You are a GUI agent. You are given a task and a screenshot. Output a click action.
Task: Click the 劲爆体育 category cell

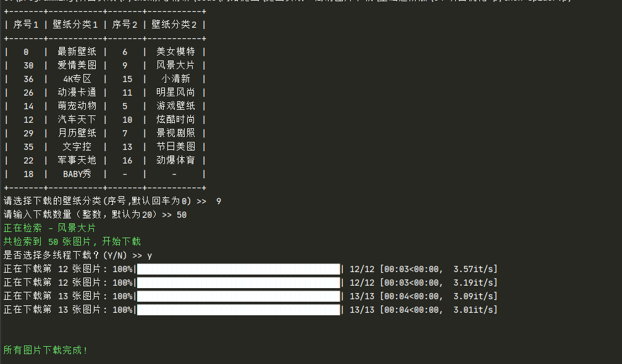(176, 160)
